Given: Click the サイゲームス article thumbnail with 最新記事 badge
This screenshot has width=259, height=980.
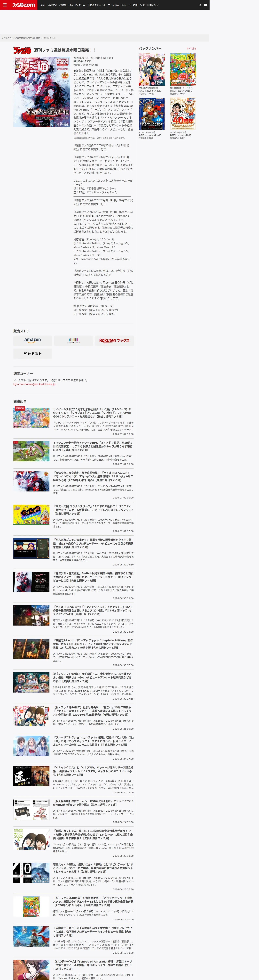Looking at the screenshot, I should tap(31, 418).
